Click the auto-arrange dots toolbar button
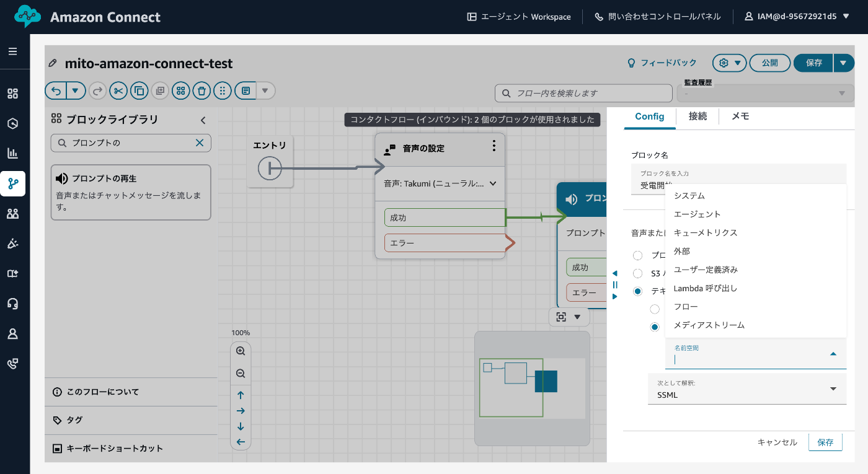 (x=222, y=91)
